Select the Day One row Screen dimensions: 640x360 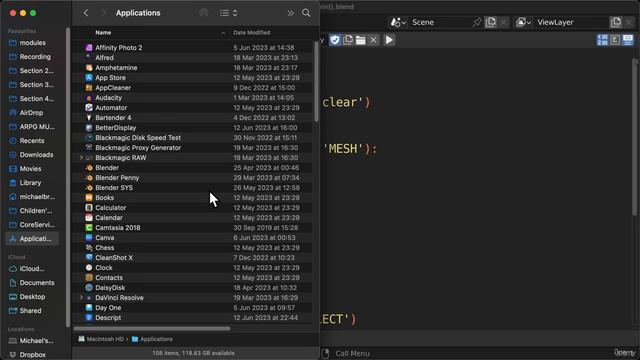(x=193, y=308)
